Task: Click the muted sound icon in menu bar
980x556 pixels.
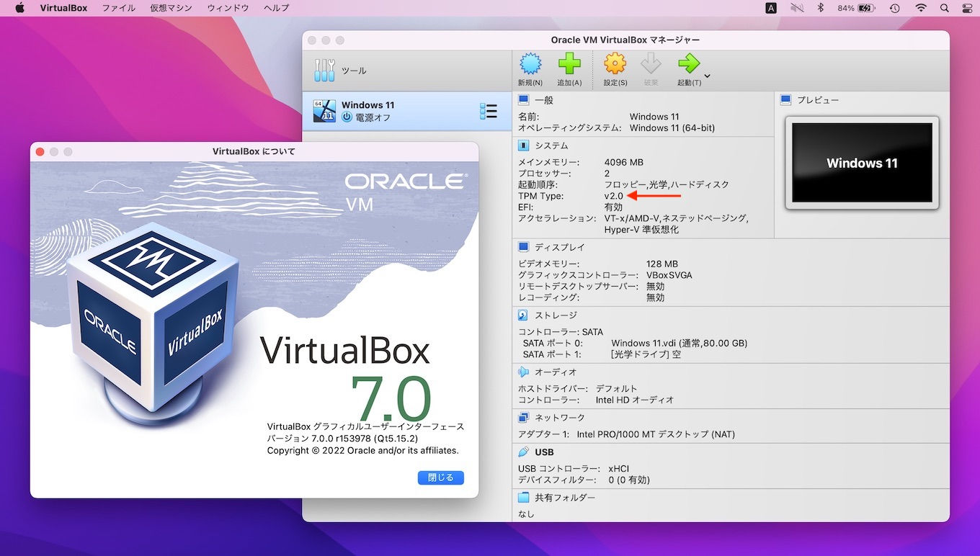Action: click(796, 8)
